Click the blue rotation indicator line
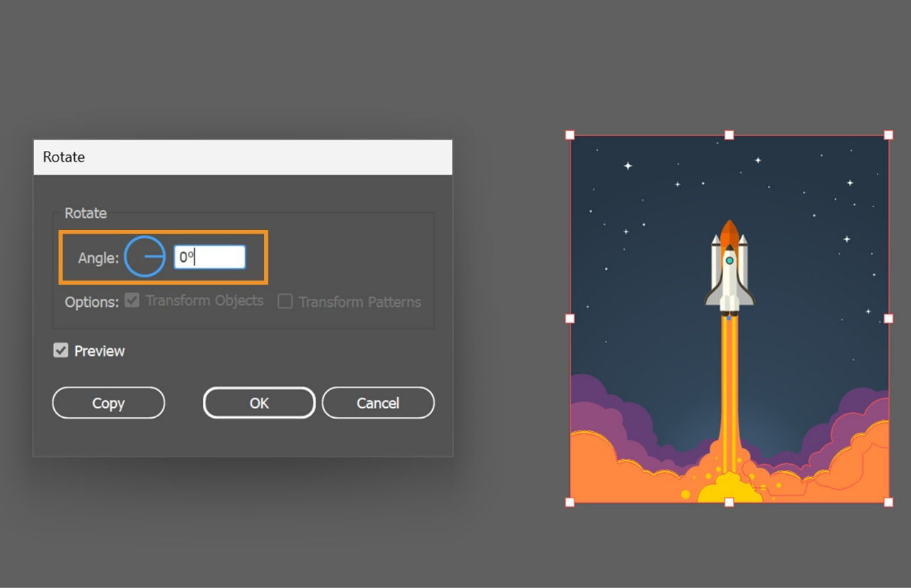This screenshot has width=911, height=588. (x=152, y=256)
